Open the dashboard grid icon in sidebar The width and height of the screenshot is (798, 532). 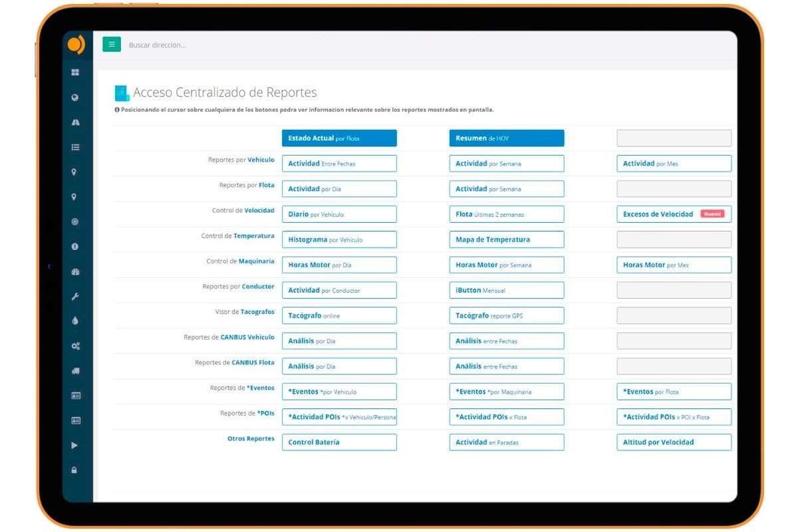74,72
